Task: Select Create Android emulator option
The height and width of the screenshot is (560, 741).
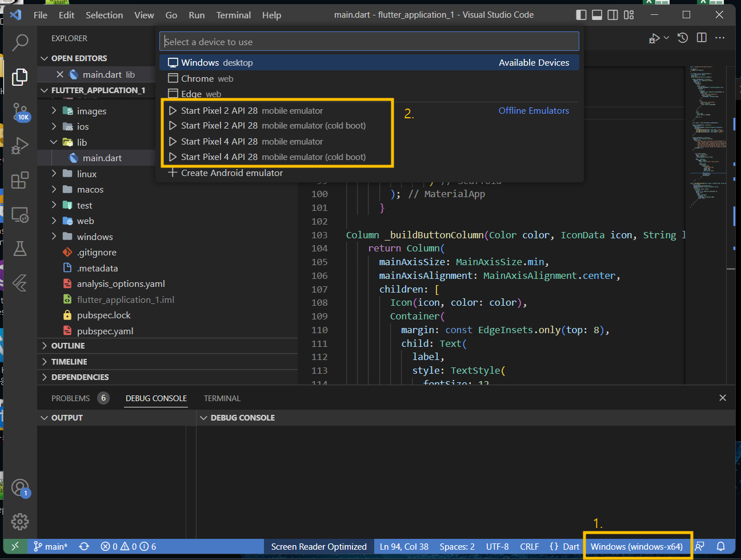Action: tap(231, 173)
